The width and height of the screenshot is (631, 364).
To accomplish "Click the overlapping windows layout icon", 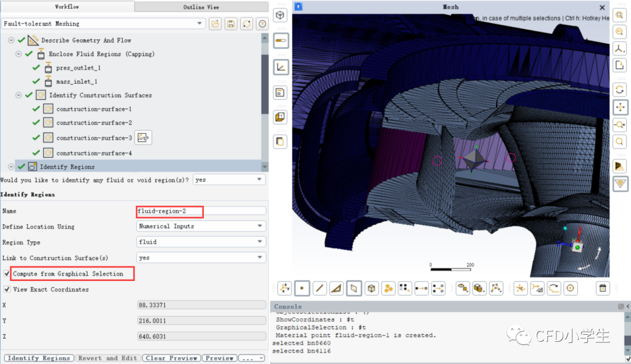I will (280, 141).
